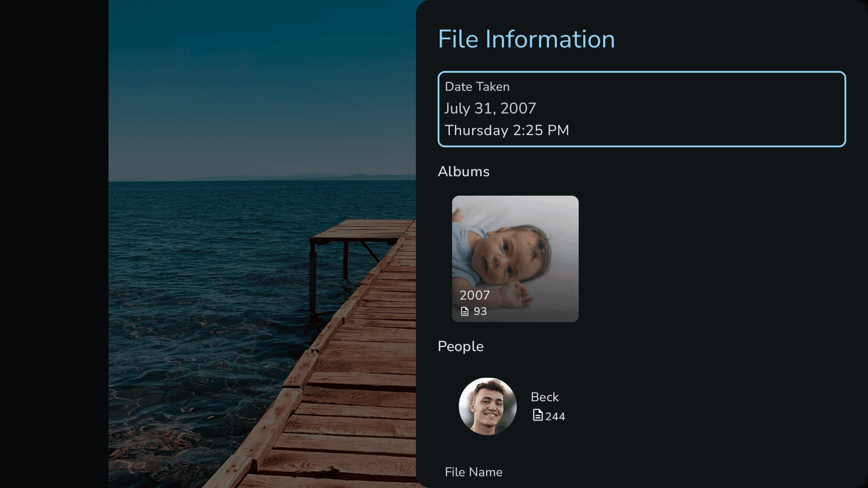The height and width of the screenshot is (488, 868).
Task: Click the Date Taken label text
Action: 477,87
